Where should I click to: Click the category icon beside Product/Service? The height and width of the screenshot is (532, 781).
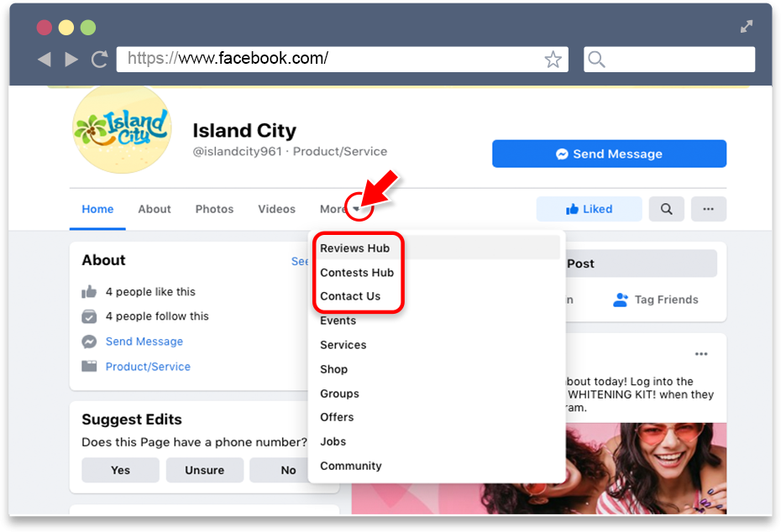tap(89, 367)
